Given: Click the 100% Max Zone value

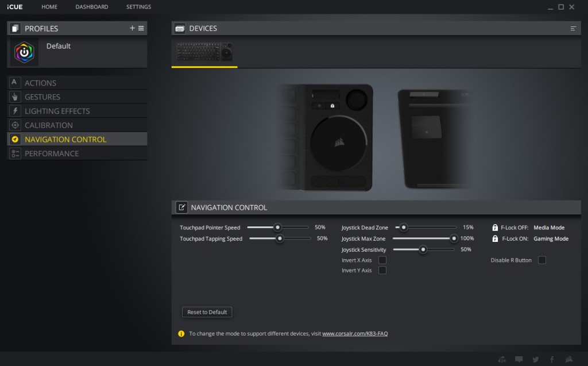Looking at the screenshot, I should coord(467,238).
